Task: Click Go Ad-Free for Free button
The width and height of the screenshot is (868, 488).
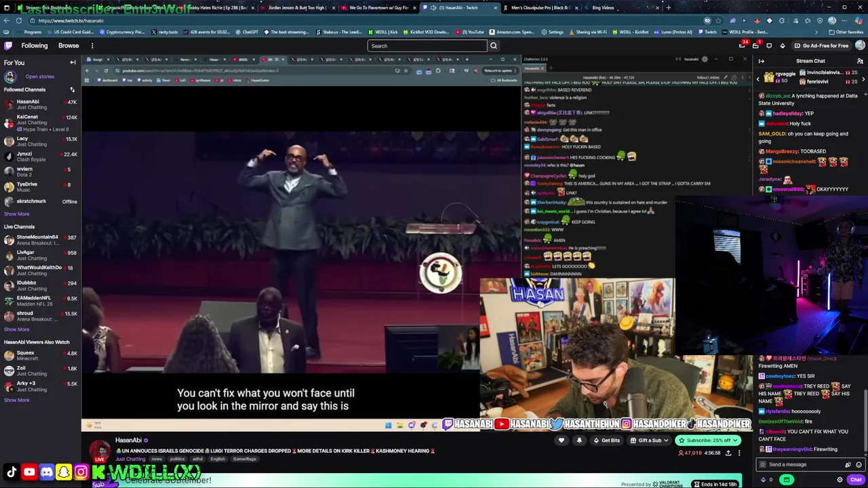Action: pos(821,45)
